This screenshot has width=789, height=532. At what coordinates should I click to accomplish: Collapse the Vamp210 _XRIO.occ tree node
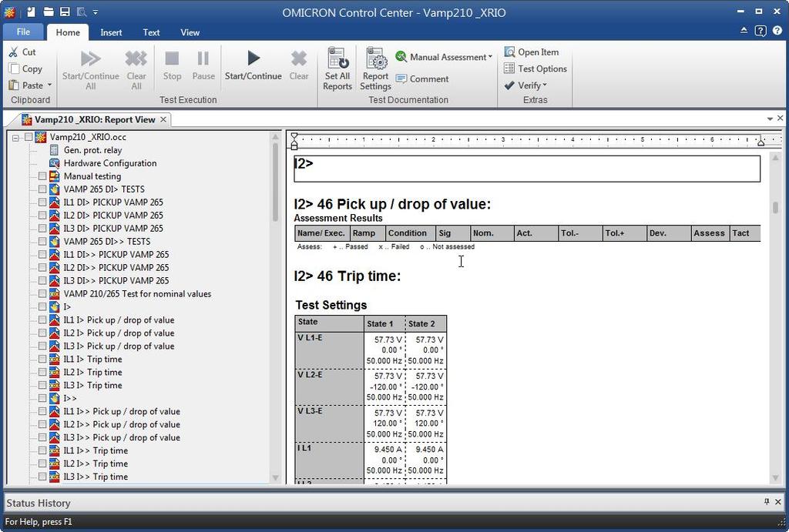click(15, 137)
